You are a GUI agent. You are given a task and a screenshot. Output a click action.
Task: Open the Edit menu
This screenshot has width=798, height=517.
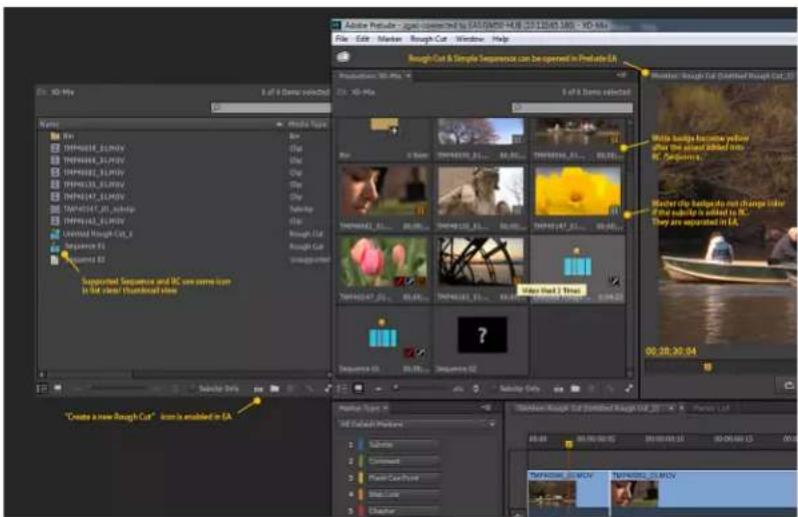[x=362, y=39]
